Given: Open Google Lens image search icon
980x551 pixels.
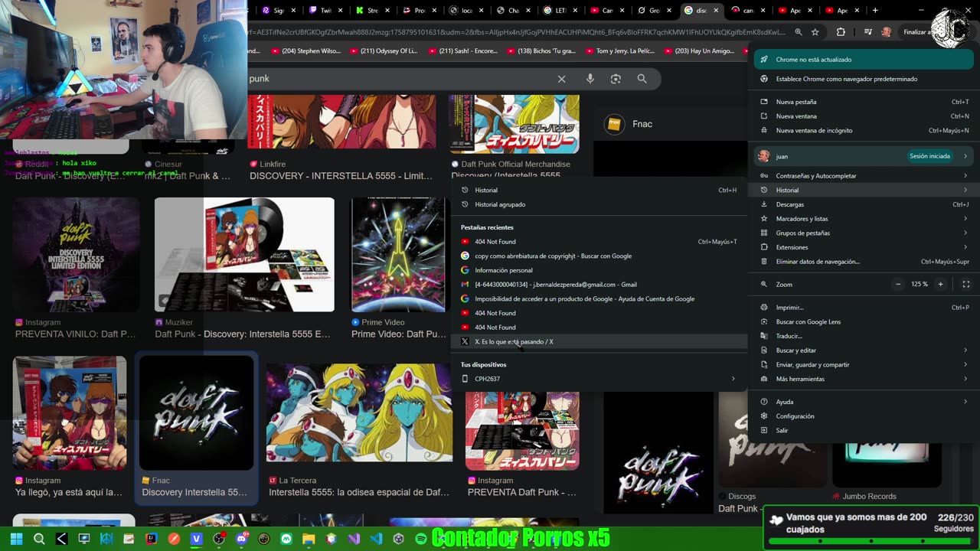Looking at the screenshot, I should click(616, 79).
